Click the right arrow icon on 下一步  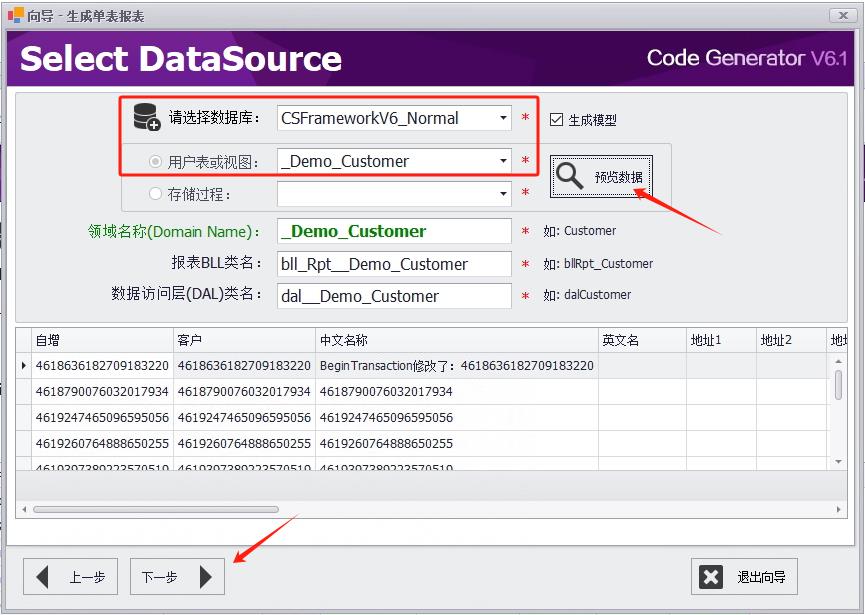pyautogui.click(x=205, y=576)
